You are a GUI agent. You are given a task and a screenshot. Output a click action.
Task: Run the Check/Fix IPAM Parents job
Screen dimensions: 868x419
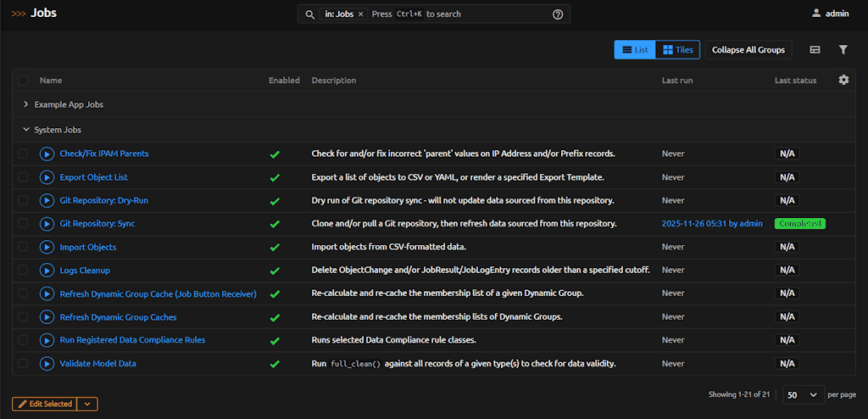[47, 154]
